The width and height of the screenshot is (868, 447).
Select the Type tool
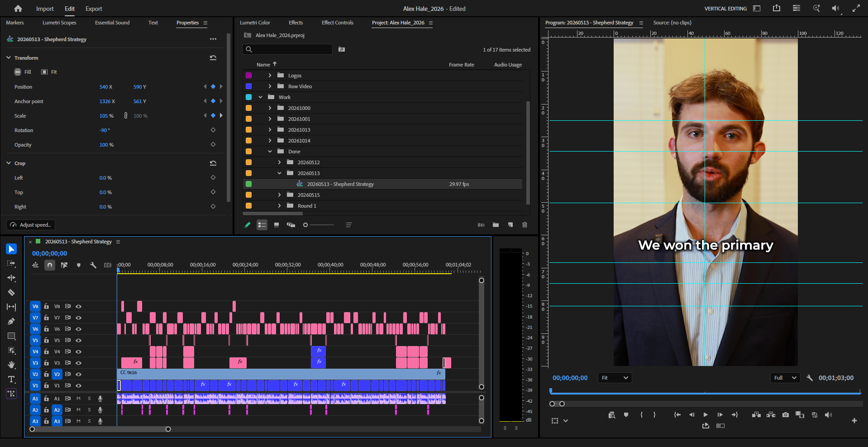tap(11, 379)
